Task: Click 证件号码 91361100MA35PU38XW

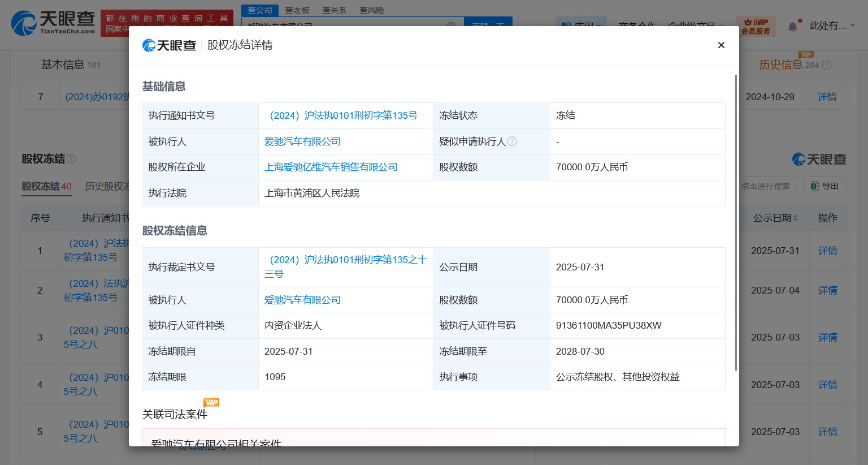Action: click(609, 325)
